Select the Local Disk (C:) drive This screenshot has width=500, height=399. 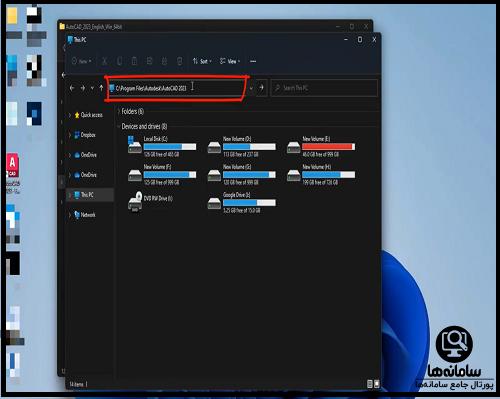162,147
